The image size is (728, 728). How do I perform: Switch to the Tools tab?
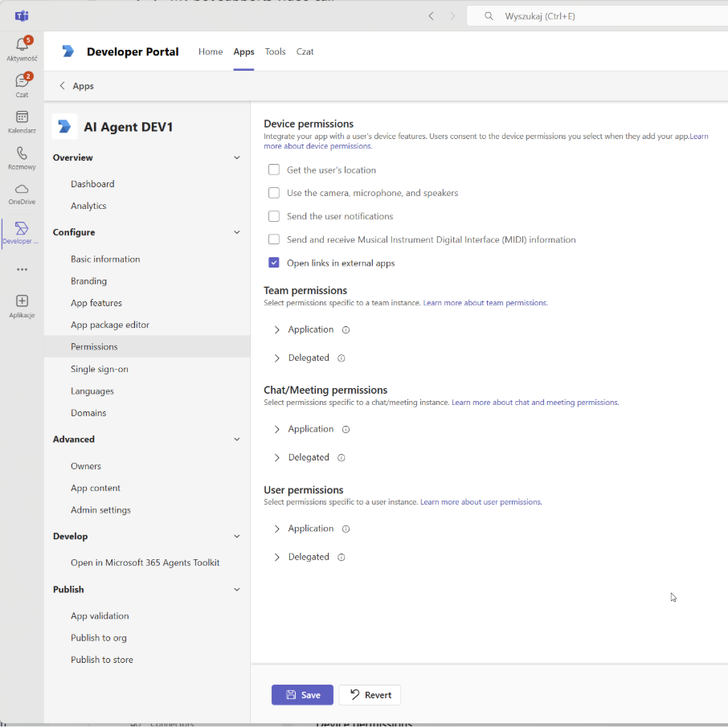tap(275, 51)
